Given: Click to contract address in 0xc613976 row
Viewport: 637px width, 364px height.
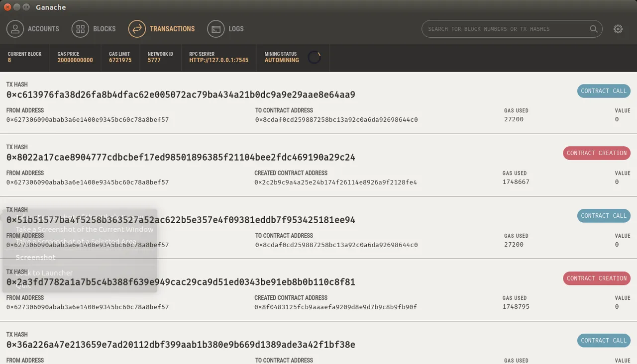Looking at the screenshot, I should point(336,120).
